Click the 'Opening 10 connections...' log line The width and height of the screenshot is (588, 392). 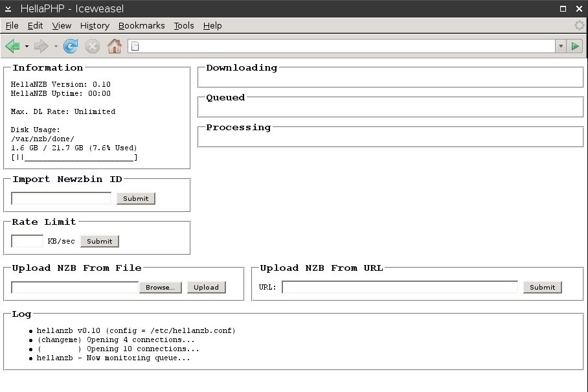click(x=118, y=349)
